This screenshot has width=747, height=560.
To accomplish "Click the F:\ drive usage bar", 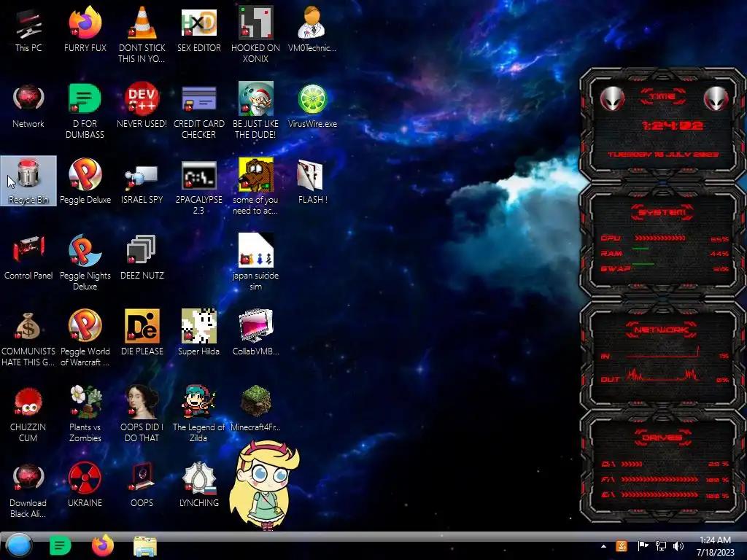I will 661,480.
